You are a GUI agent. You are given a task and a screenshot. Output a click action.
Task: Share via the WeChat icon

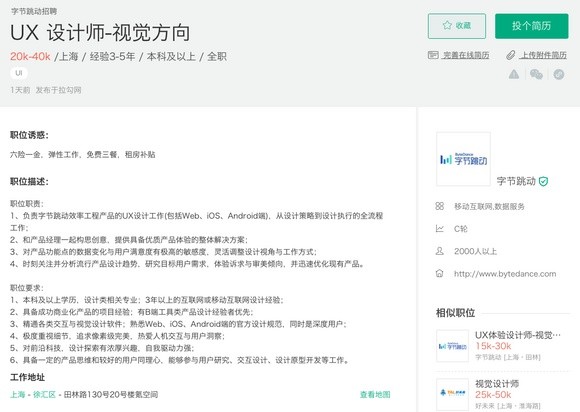click(x=536, y=74)
